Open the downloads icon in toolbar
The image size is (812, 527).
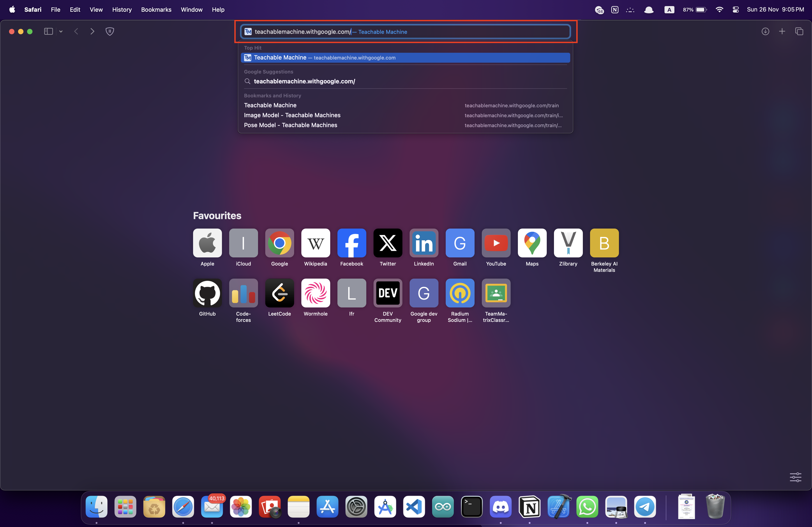[765, 31]
